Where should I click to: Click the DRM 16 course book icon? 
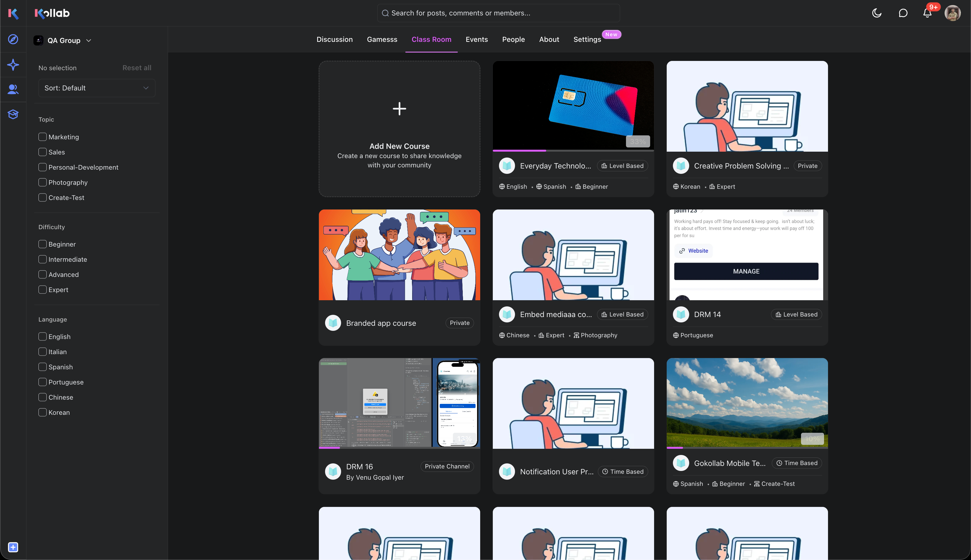tap(333, 472)
